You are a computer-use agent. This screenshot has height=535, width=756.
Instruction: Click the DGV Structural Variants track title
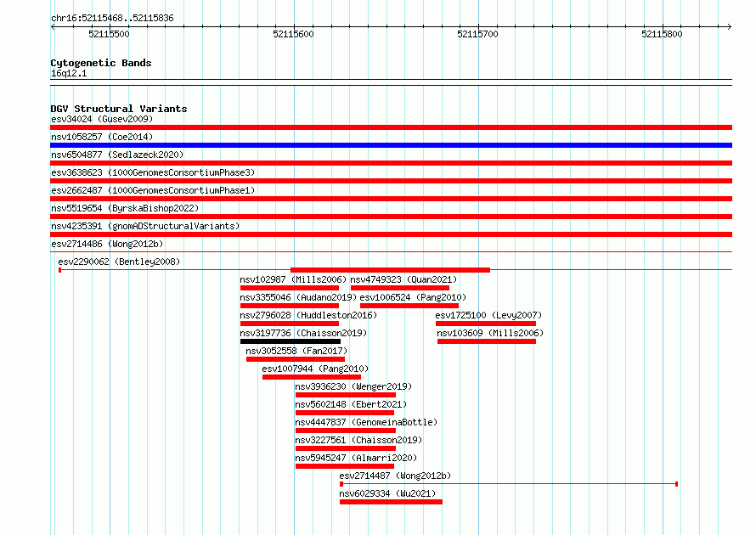(119, 109)
